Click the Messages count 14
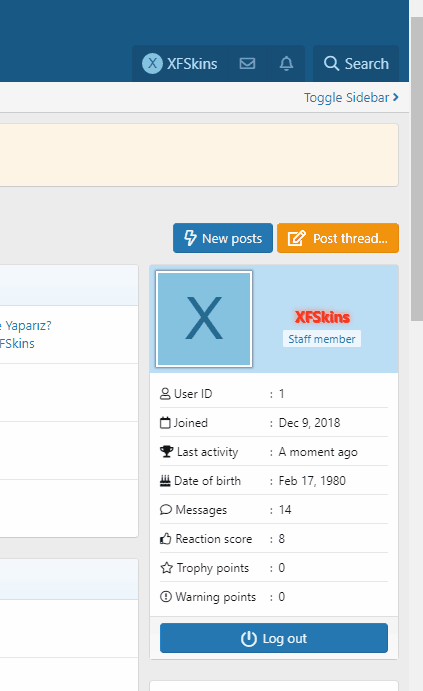The width and height of the screenshot is (423, 691). tap(285, 510)
